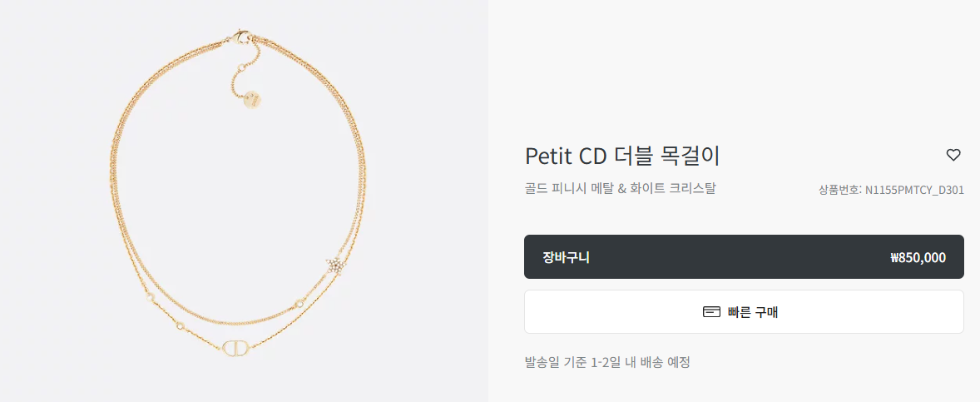
Task: Add item to cart via 장바구니 button
Action: (744, 257)
